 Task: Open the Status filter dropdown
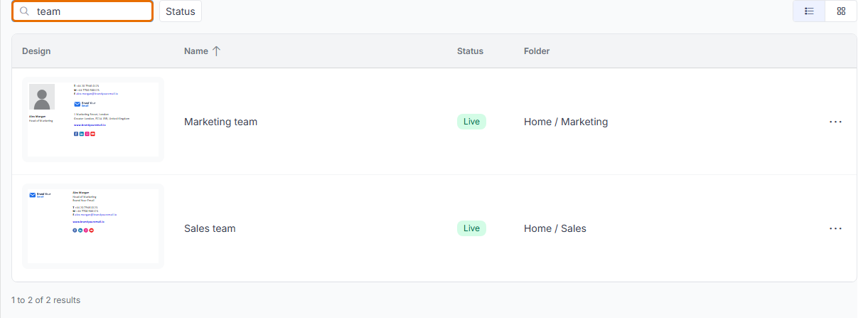pos(181,11)
